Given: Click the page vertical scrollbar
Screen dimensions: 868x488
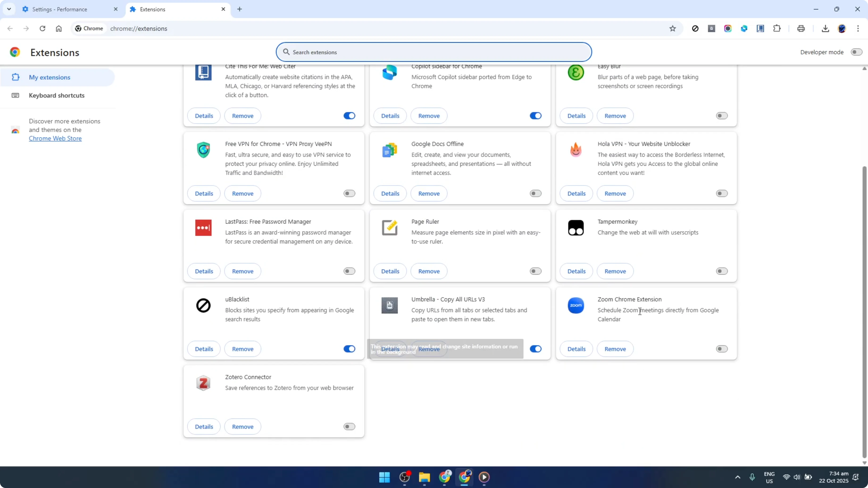Looking at the screenshot, I should (864, 312).
